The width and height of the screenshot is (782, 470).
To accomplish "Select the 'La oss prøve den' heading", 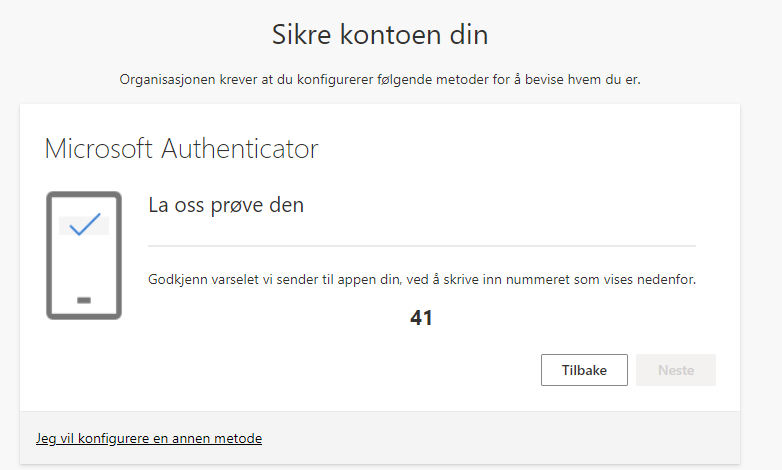I will (226, 206).
